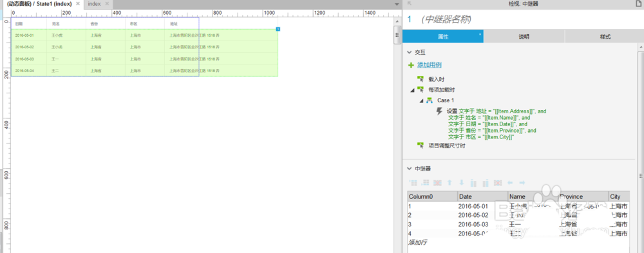Click the add column left icon
The image size is (644, 253).
[x=473, y=182]
